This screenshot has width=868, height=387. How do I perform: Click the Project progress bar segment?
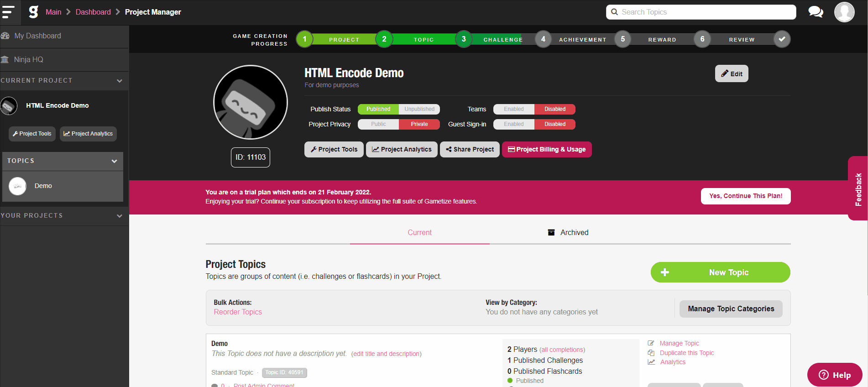tap(344, 40)
